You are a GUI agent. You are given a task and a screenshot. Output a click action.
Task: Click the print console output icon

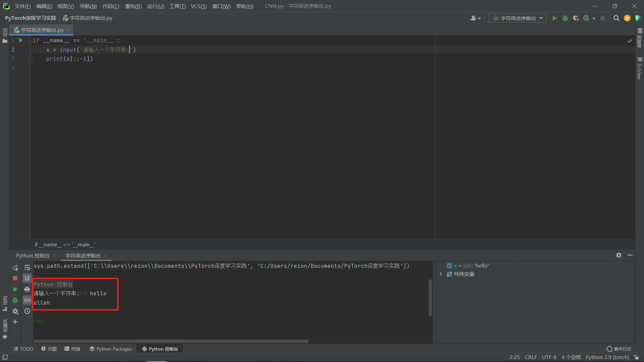pos(27,289)
